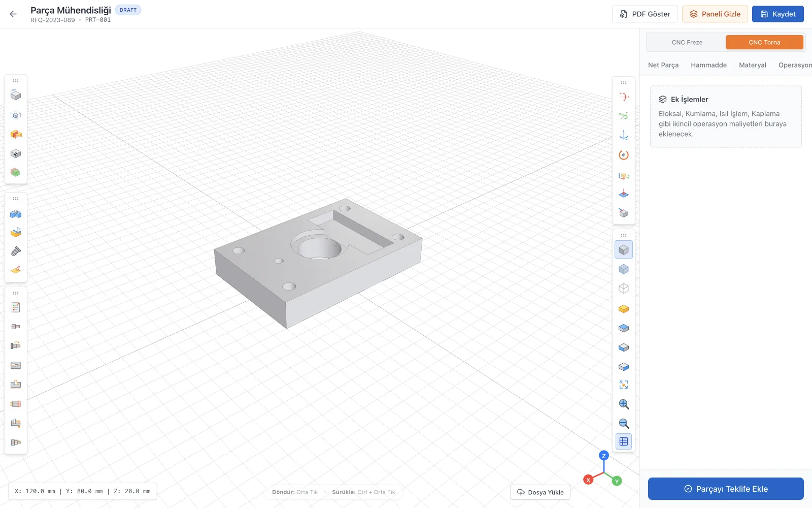Open the checklist clipboard icon
Screen dimensions: 812x508
(16, 307)
